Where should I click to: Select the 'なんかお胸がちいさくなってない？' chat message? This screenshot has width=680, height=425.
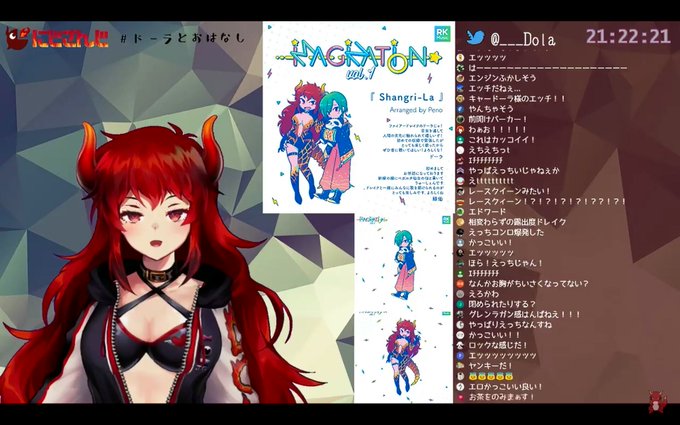pyautogui.click(x=528, y=284)
